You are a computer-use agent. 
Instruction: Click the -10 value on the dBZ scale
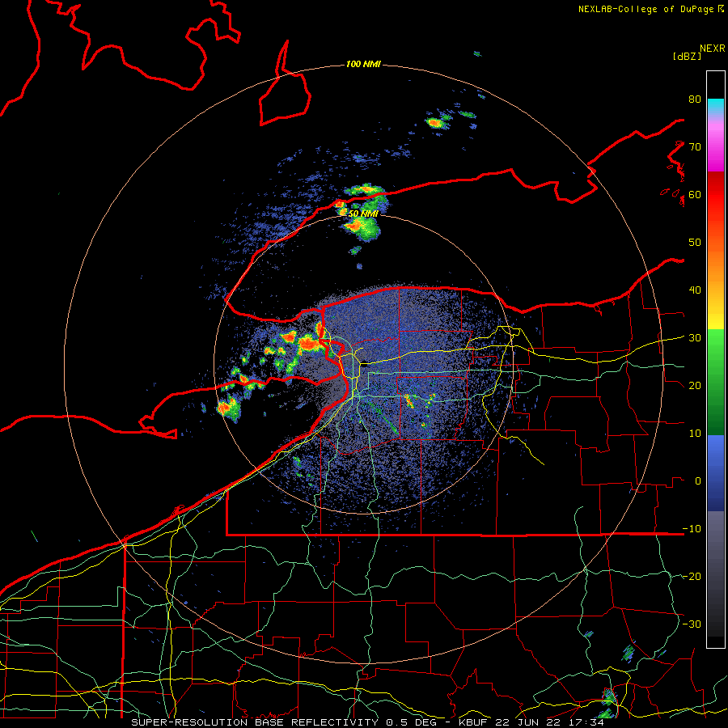pos(692,528)
